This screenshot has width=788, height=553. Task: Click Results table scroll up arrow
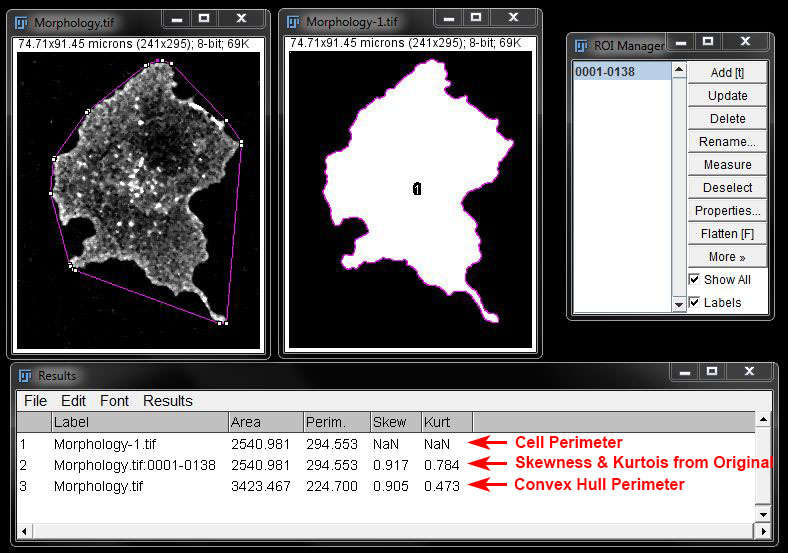[x=763, y=420]
